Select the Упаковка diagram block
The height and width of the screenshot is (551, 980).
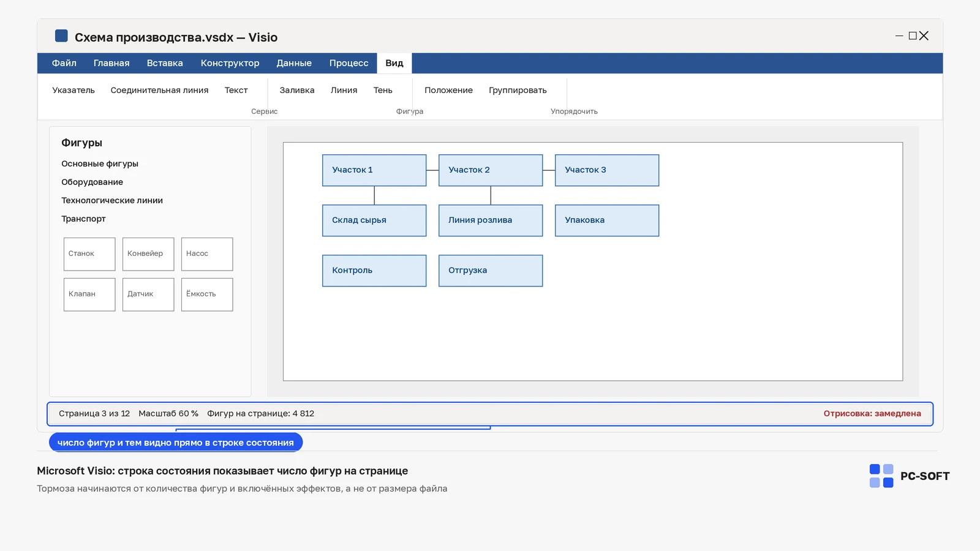tap(607, 220)
